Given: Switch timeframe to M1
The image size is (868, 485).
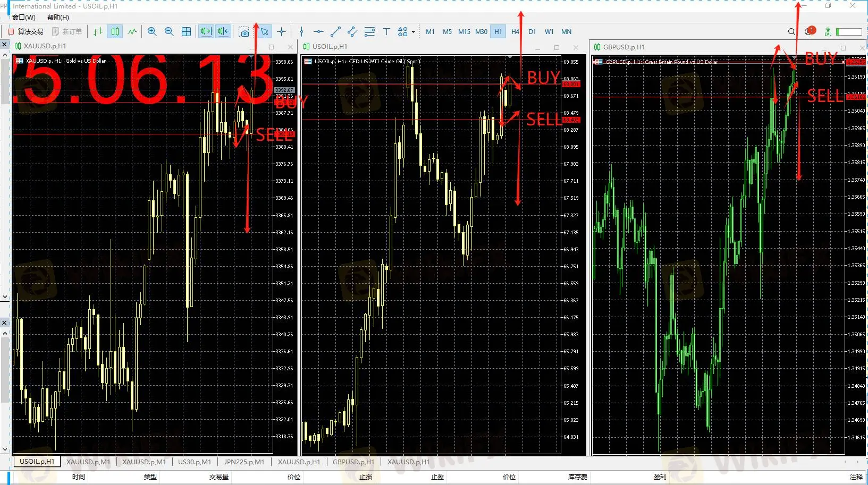Looking at the screenshot, I should pyautogui.click(x=430, y=32).
